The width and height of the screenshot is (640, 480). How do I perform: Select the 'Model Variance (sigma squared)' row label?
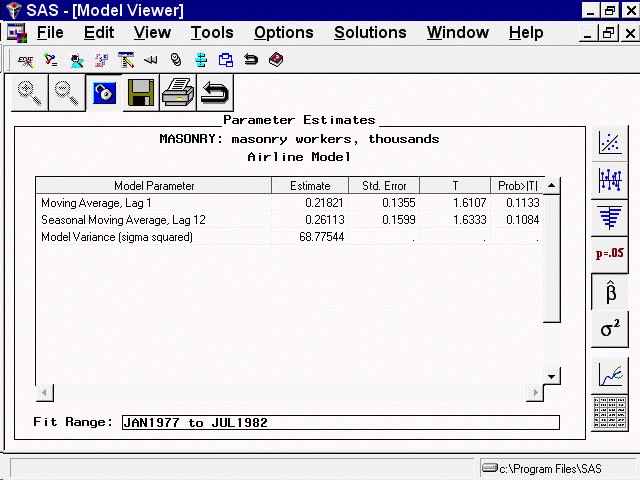(x=117, y=237)
